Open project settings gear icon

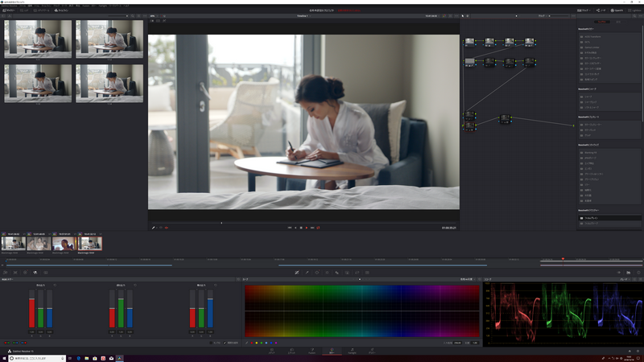pos(638,352)
